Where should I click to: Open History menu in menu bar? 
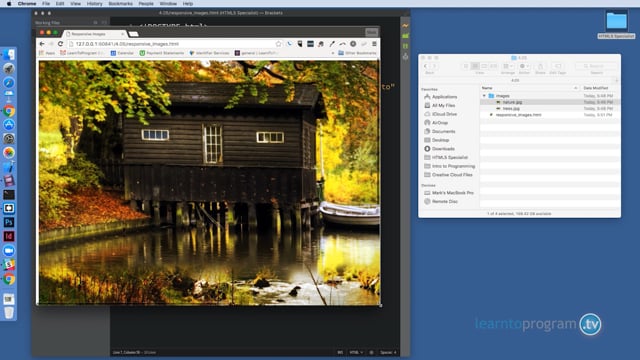94,3
